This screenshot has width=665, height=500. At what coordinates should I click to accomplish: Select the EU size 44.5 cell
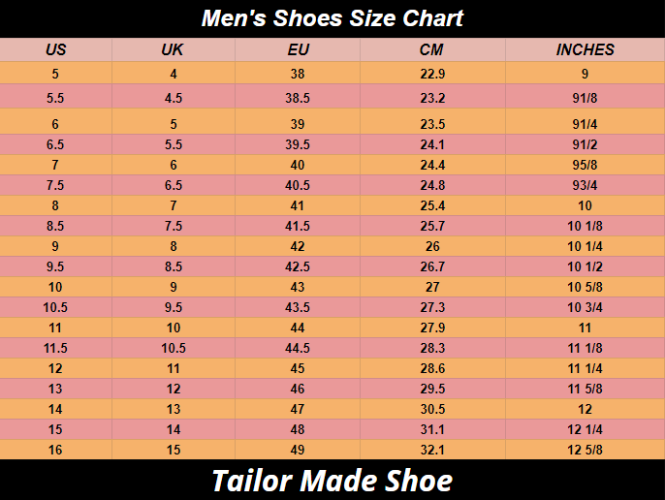[297, 348]
